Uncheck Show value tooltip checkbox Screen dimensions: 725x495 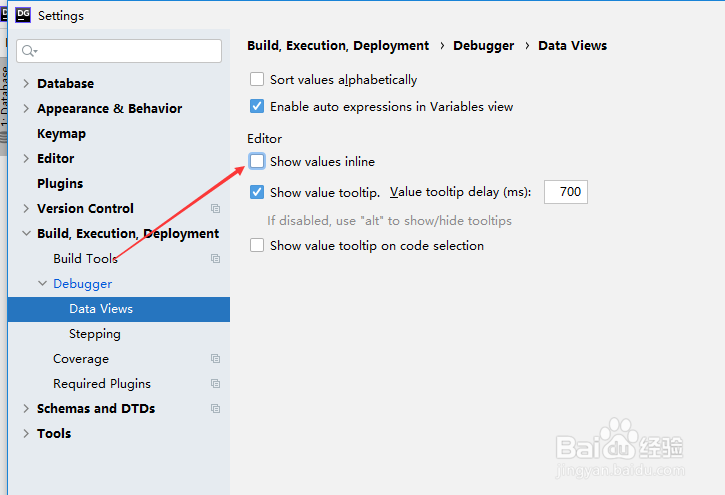(x=257, y=192)
